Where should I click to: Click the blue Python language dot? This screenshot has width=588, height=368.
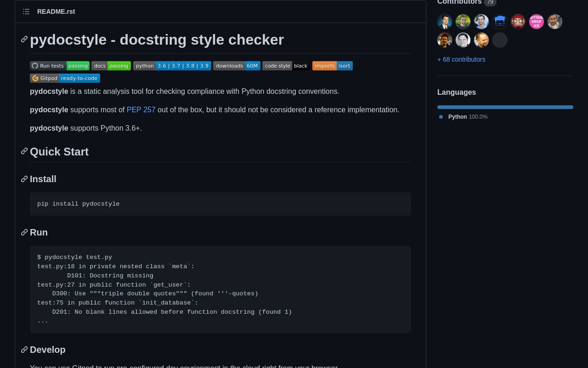coord(441,117)
